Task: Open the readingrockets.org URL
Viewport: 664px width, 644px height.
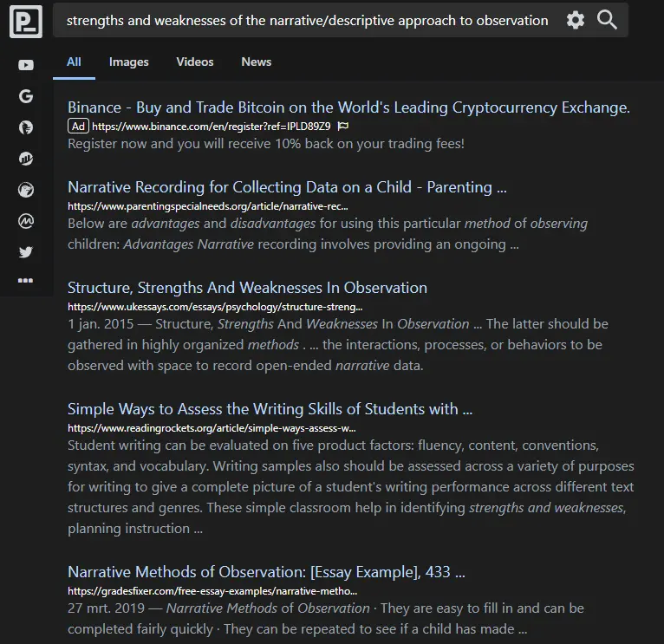Action: [x=212, y=428]
